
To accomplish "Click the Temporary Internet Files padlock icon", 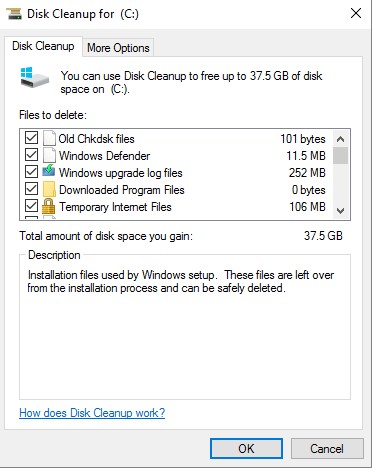I will [x=49, y=206].
